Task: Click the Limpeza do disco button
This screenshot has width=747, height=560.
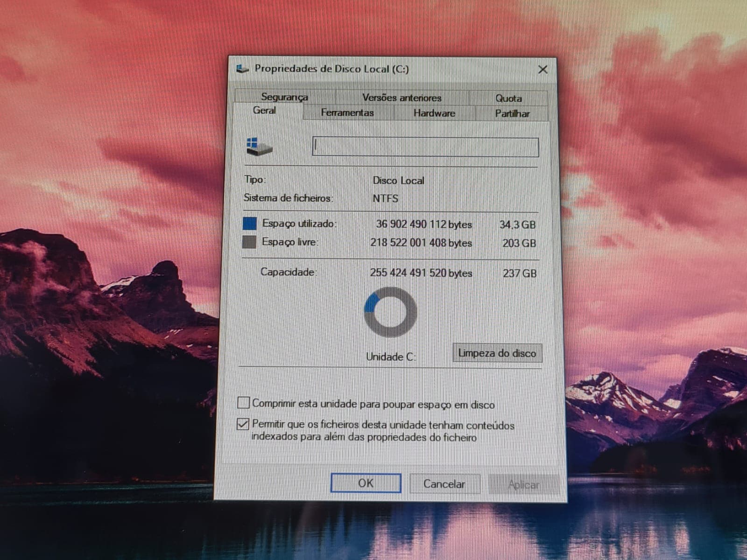Action: pos(497,353)
